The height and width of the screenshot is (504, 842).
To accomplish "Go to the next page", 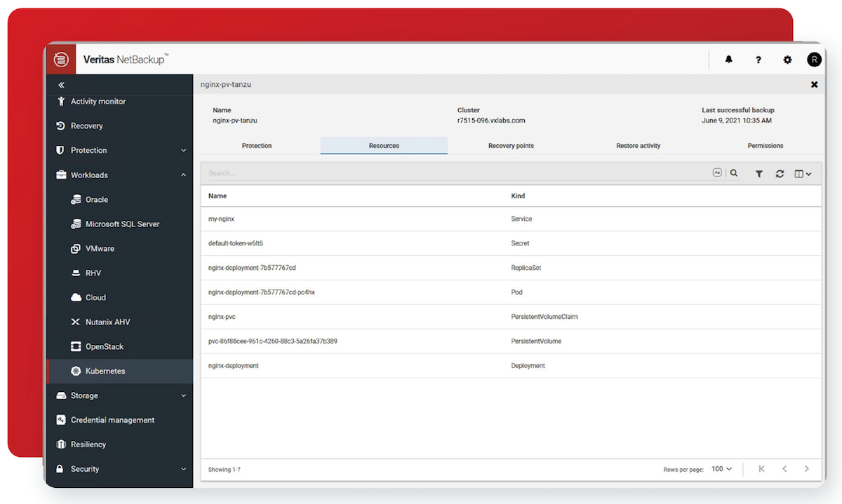I will click(807, 469).
